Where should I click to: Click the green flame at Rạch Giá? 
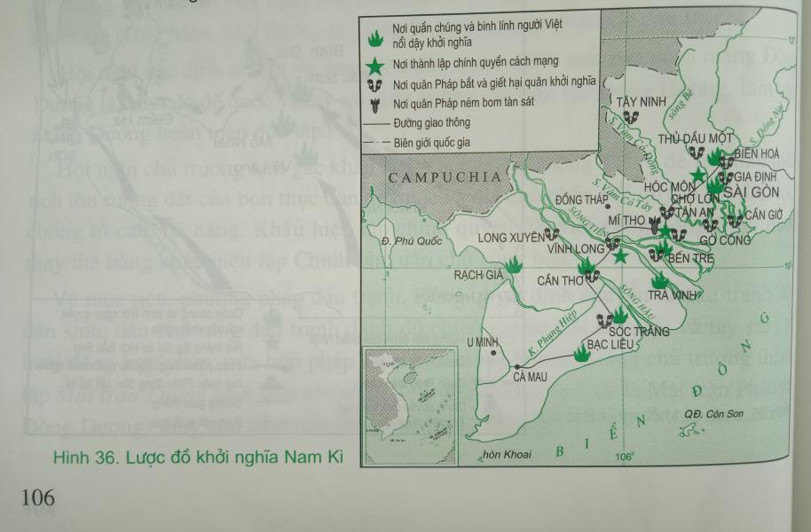click(x=514, y=265)
